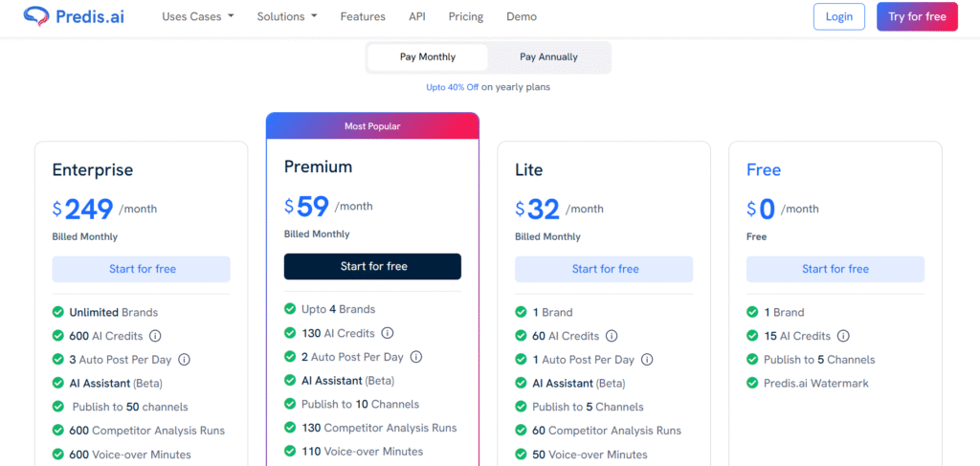980x466 pixels.
Task: Start for free on Free plan
Action: 835,269
